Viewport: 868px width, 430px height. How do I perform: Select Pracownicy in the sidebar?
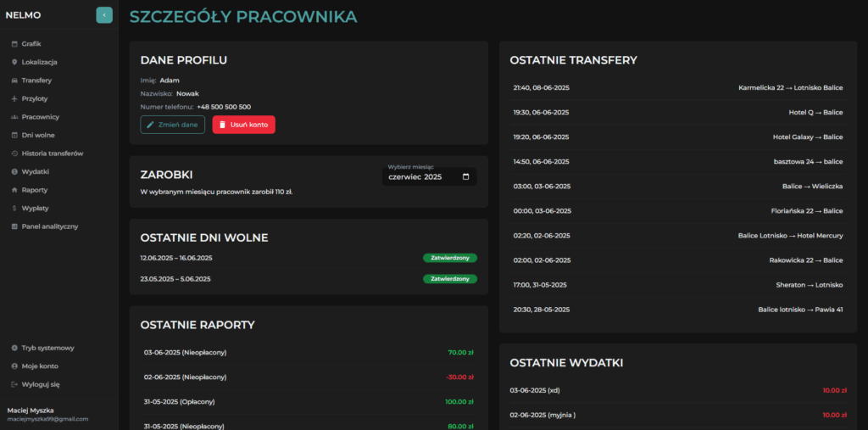[x=58, y=117]
